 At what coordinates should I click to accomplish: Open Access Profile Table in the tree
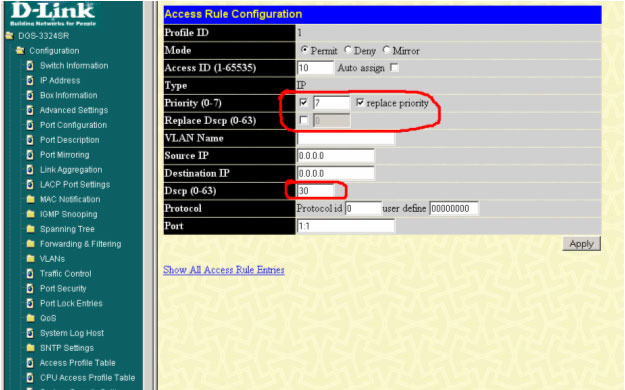point(77,363)
